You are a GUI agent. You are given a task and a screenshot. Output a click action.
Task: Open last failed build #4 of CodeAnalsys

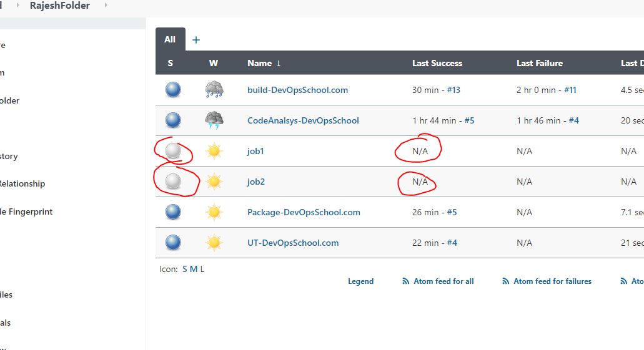coord(574,120)
